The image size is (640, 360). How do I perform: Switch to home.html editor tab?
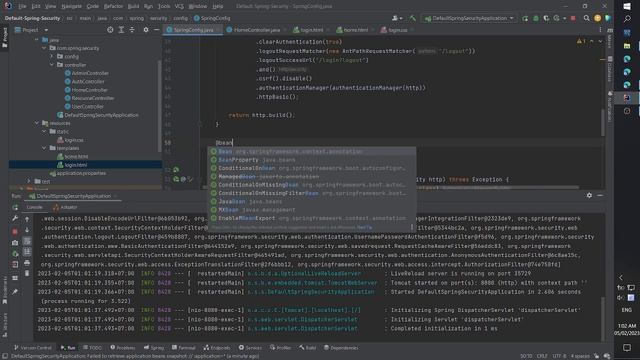click(356, 30)
